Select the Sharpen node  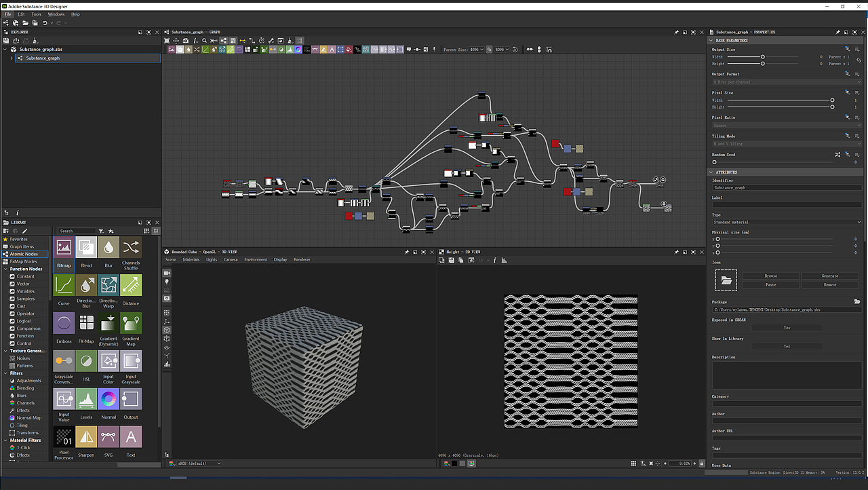[x=86, y=437]
